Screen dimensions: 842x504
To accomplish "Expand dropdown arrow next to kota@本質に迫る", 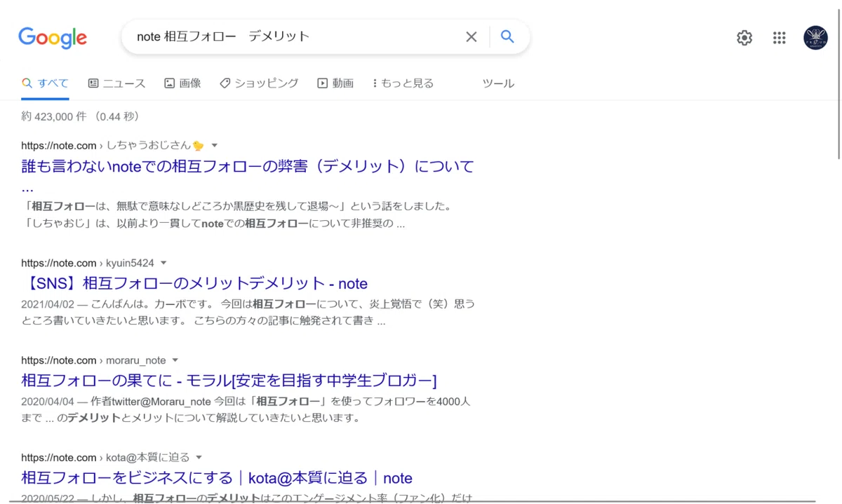I will [x=199, y=458].
